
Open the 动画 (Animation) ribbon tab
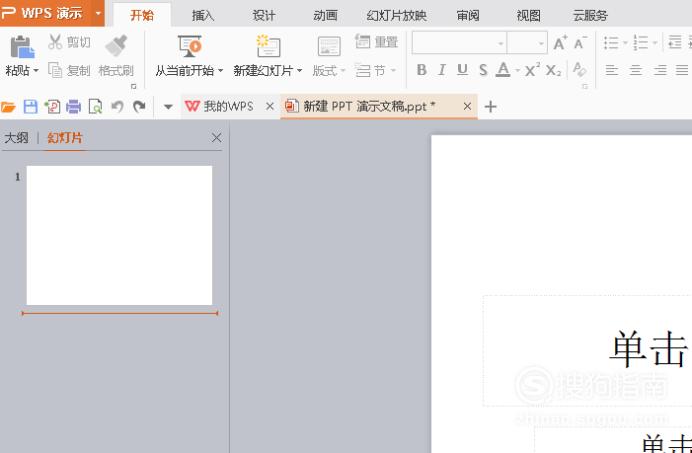pos(325,15)
